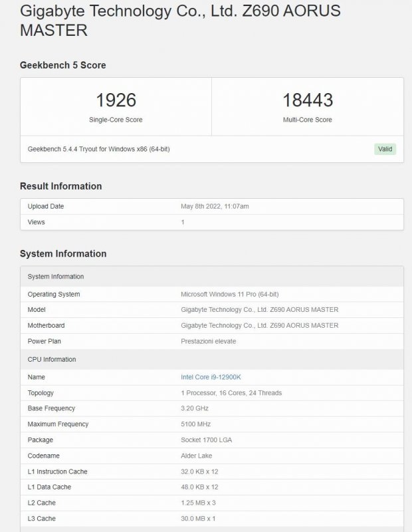Click the Name row label
The width and height of the screenshot is (412, 532).
(x=37, y=377)
